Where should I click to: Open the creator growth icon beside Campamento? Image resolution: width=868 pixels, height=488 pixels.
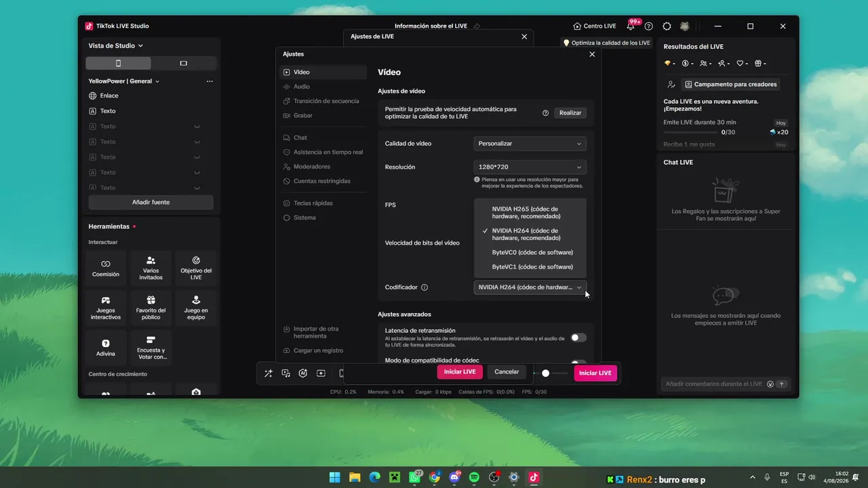(x=671, y=85)
